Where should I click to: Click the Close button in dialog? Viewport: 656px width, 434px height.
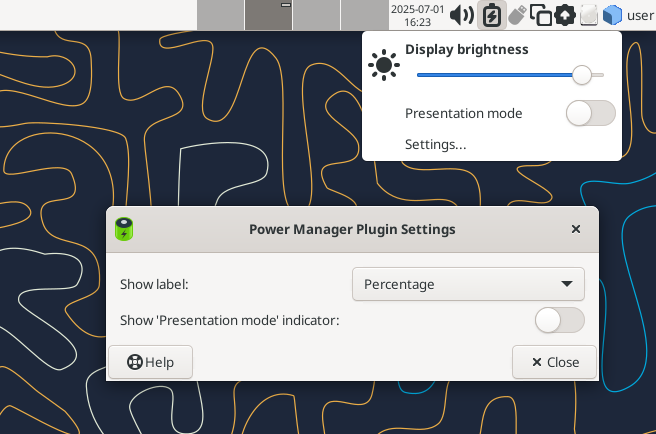[x=554, y=362]
